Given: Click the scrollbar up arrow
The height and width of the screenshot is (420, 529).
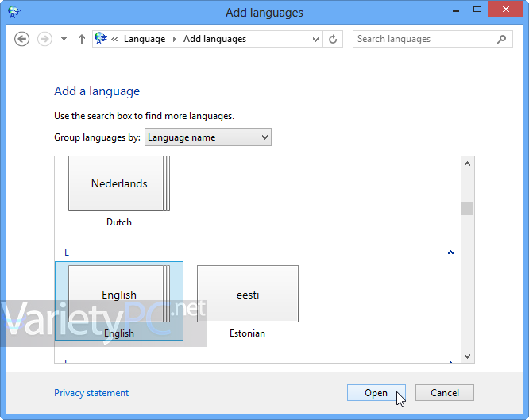Looking at the screenshot, I should (x=467, y=164).
